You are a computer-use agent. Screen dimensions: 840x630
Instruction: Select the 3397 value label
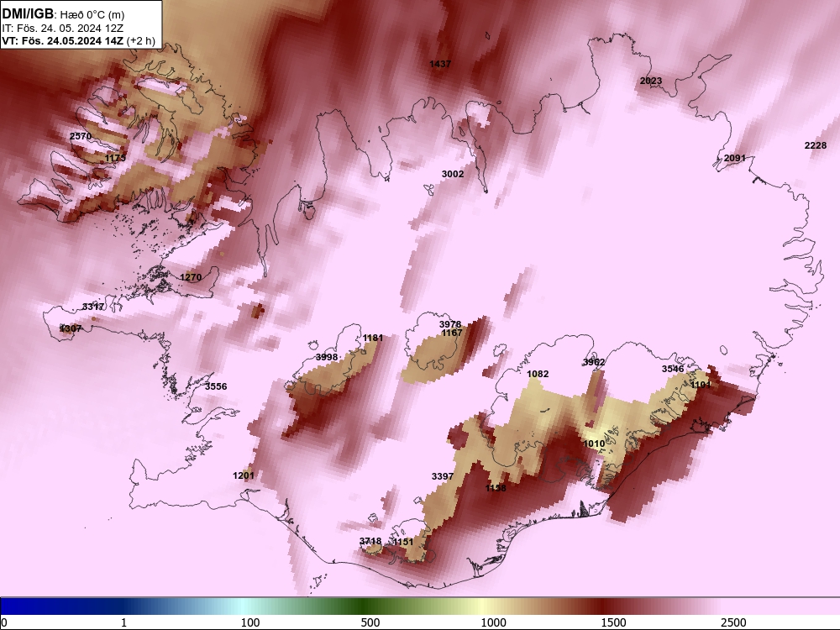(x=443, y=476)
